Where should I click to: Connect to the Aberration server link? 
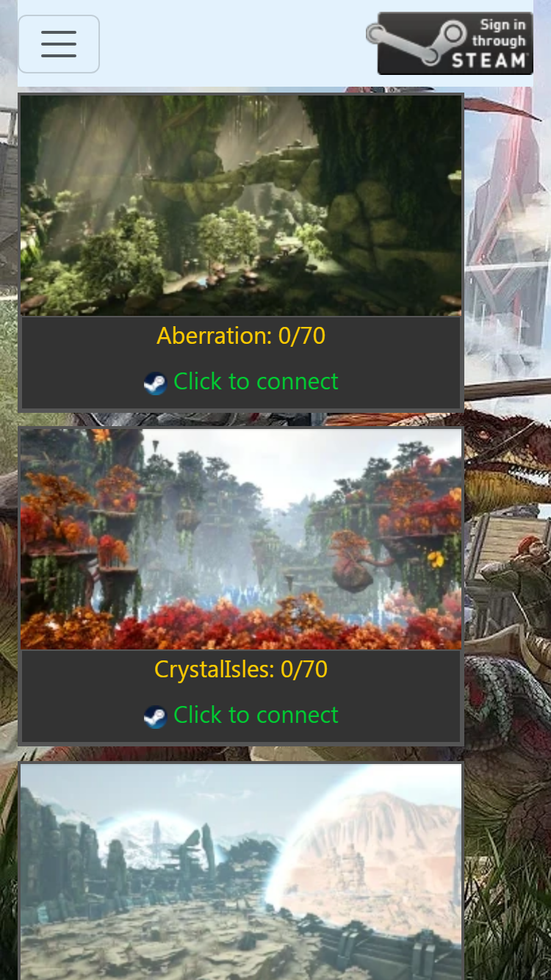click(x=256, y=381)
